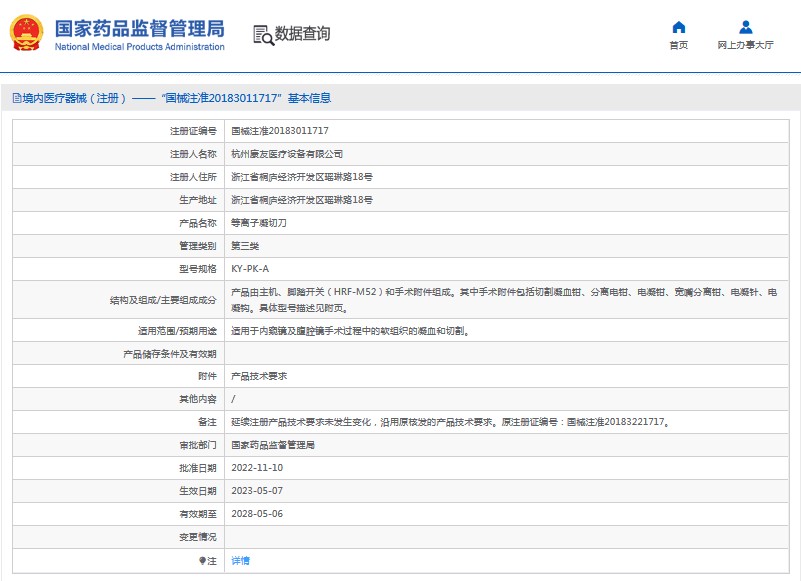Image resolution: width=801 pixels, height=581 pixels.
Task: Click the 数据查询 magnifier document icon
Action: 263,35
